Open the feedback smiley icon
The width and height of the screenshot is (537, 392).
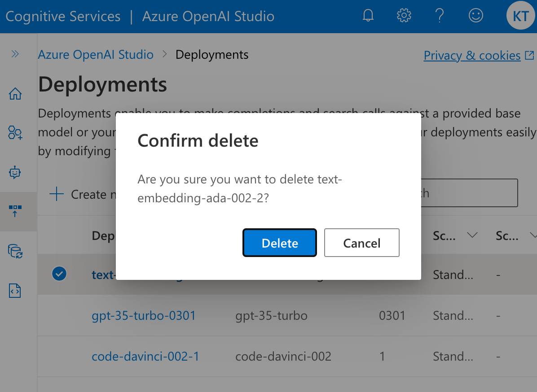click(x=475, y=15)
